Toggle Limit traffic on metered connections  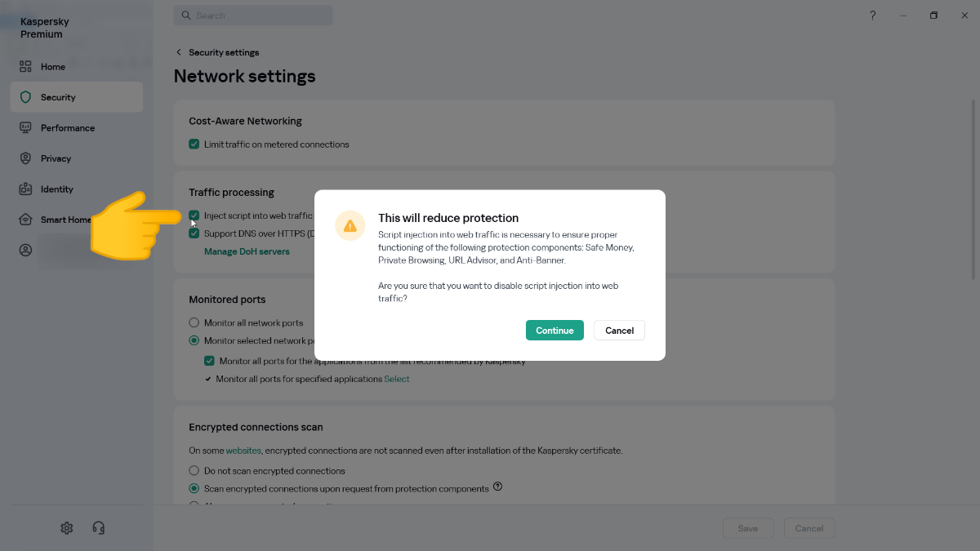tap(194, 144)
